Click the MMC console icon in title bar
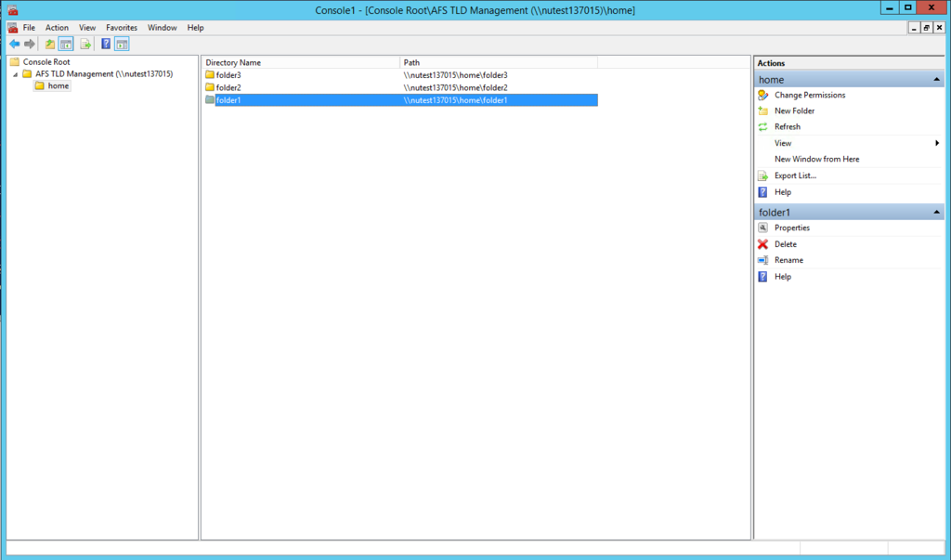 click(12, 9)
